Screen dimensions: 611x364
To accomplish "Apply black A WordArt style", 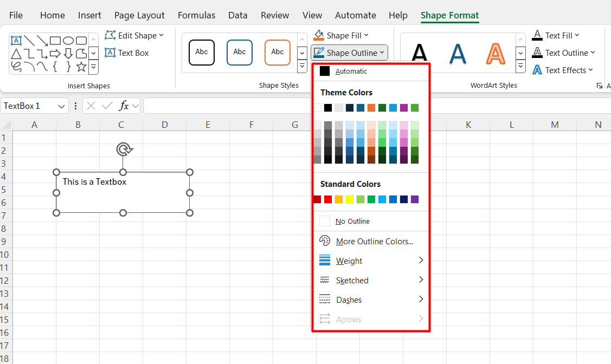I will click(419, 53).
